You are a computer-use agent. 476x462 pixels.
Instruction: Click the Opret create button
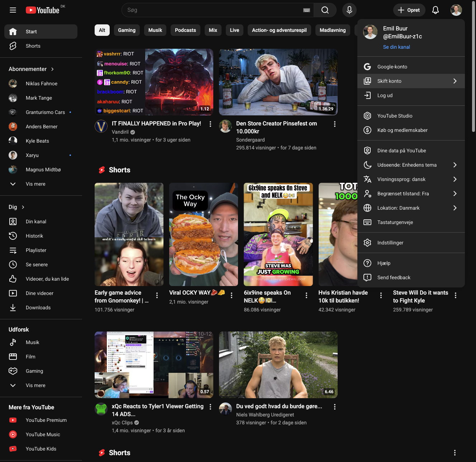point(409,10)
